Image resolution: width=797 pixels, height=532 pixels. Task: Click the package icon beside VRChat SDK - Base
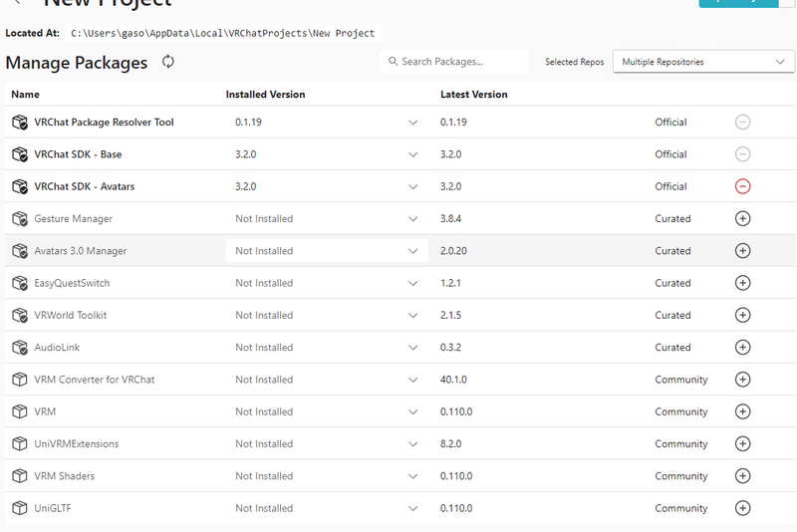[20, 154]
